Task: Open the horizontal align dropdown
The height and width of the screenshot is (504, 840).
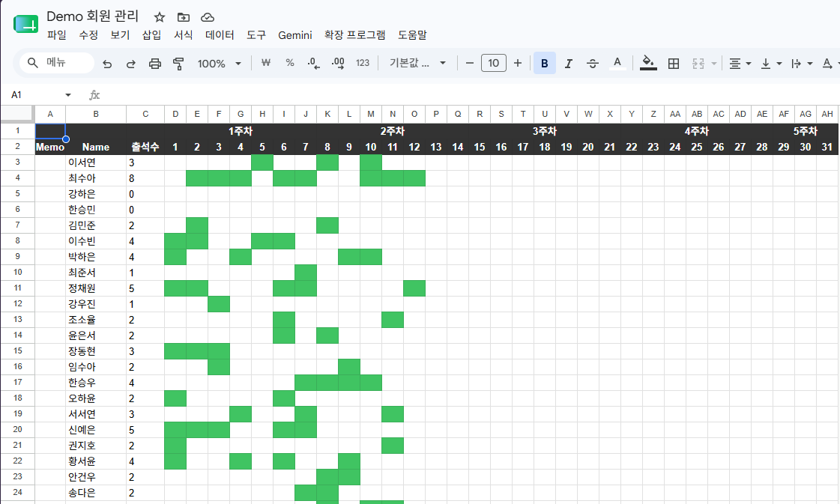Action: (740, 64)
